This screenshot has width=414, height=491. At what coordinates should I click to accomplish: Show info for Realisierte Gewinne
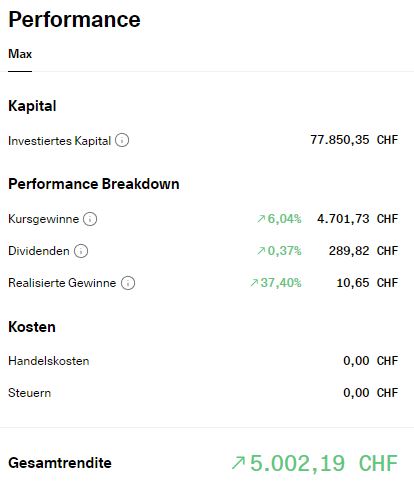click(x=128, y=283)
